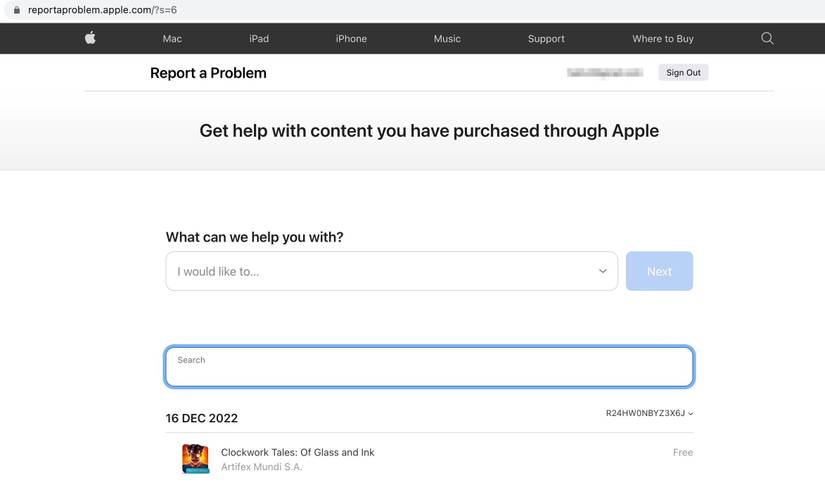Open the Where to Buy menu item
The width and height of the screenshot is (825, 488).
coord(663,39)
